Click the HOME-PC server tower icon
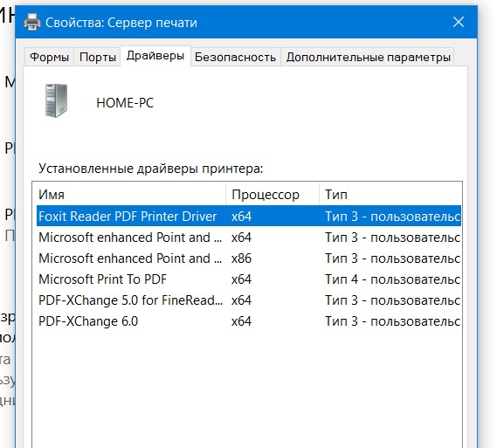Image resolution: width=497 pixels, height=448 pixels. coord(56,100)
